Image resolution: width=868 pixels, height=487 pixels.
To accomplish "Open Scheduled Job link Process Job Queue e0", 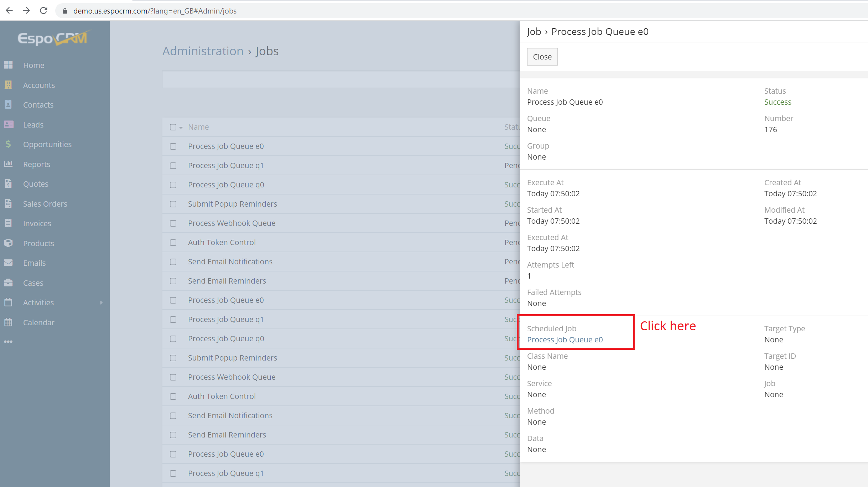I will pos(565,340).
